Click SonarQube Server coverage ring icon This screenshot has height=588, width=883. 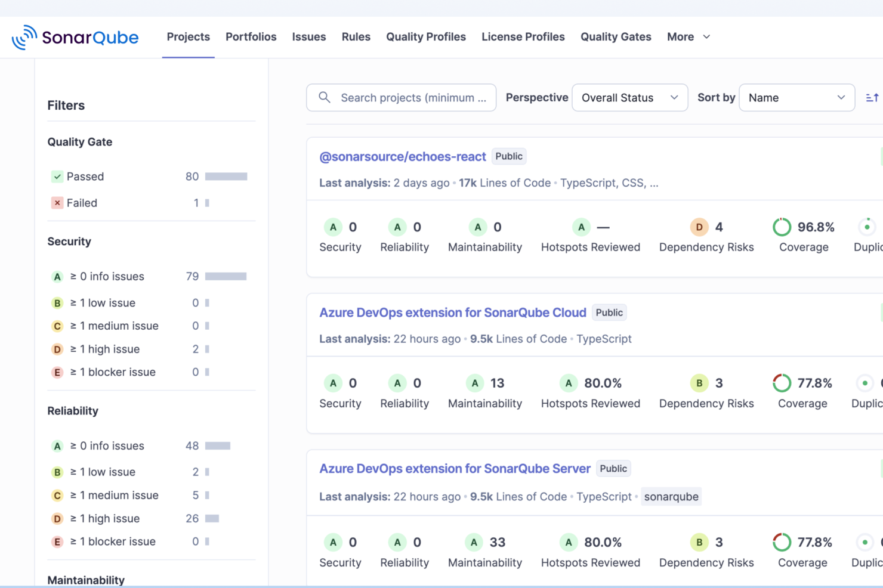[x=782, y=542]
